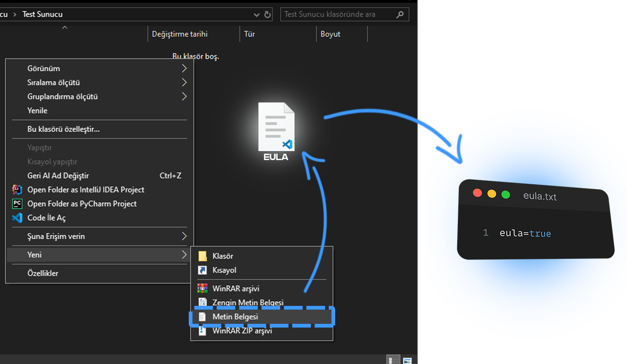Screen dimensions: 627x364
Task: Expand the Gruplandırma ölçütü submenu arrow
Action: click(184, 96)
